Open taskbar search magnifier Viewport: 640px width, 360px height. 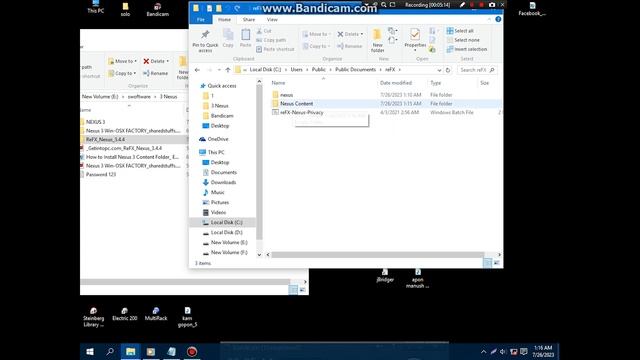[110, 351]
